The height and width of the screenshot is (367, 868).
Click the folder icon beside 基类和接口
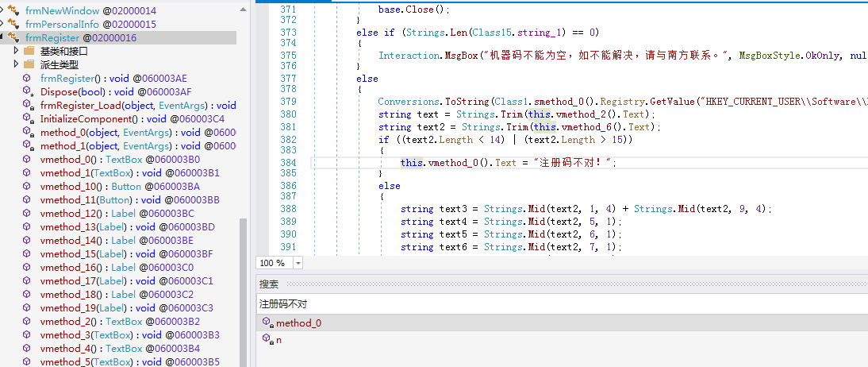29,51
